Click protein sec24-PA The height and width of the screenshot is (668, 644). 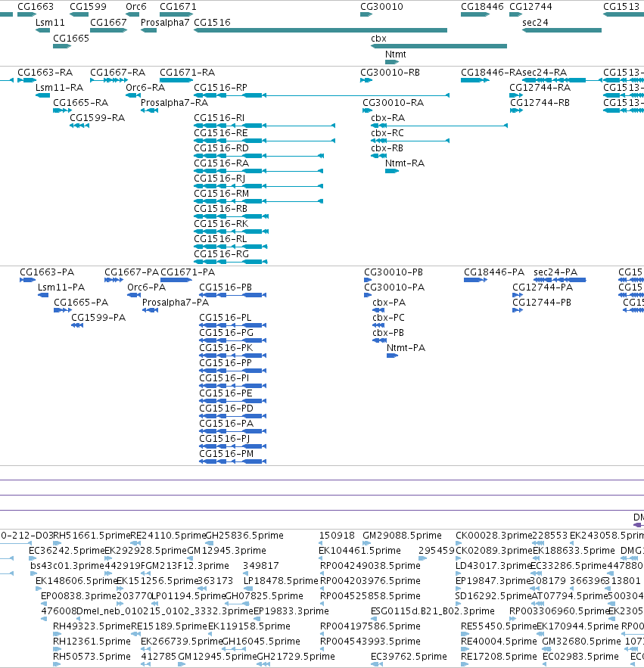click(x=559, y=280)
